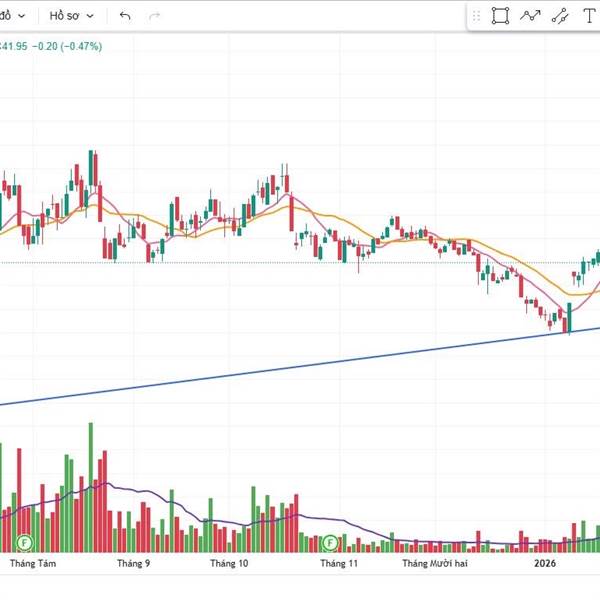Click the Tháng 10 time axis label
This screenshot has height=600, width=600.
[x=229, y=563]
